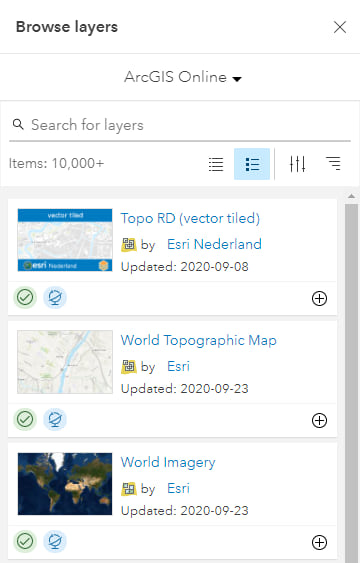360x563 pixels.
Task: Add World Topographic Map via plus icon
Action: [x=319, y=420]
